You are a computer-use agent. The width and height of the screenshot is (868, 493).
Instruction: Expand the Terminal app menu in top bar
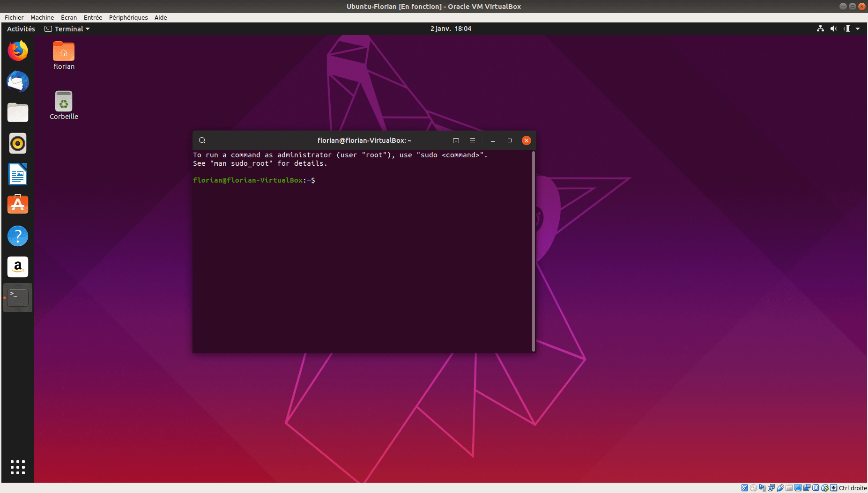(67, 29)
